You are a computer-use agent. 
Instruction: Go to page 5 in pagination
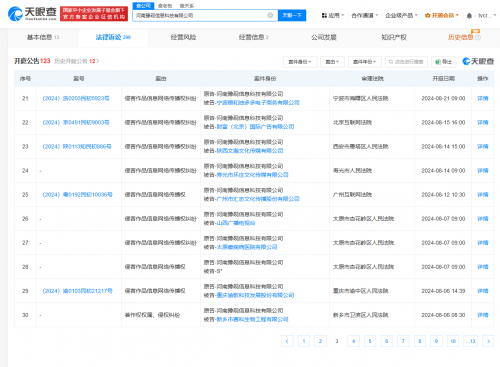370,341
